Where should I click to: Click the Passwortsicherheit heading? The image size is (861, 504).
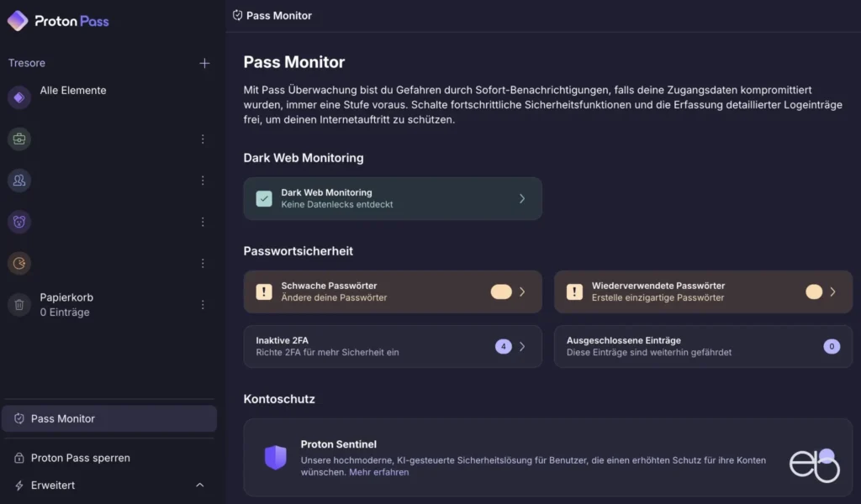(298, 251)
